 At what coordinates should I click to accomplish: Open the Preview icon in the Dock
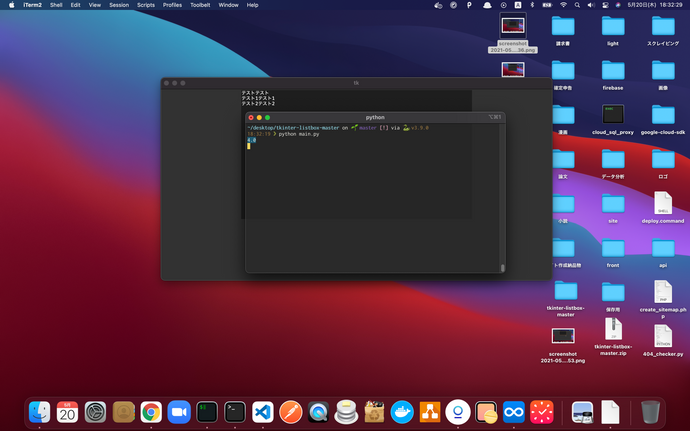[x=582, y=413]
